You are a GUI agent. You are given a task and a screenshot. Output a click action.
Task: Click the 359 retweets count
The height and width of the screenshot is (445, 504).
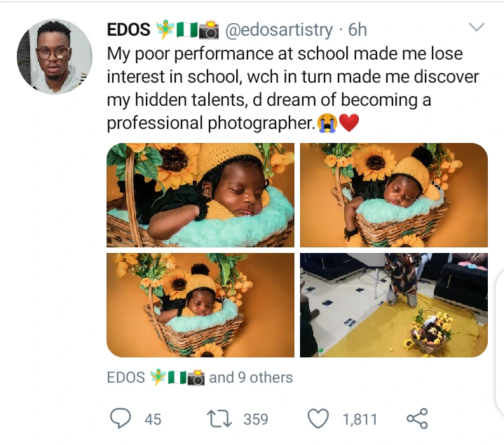pos(256,419)
